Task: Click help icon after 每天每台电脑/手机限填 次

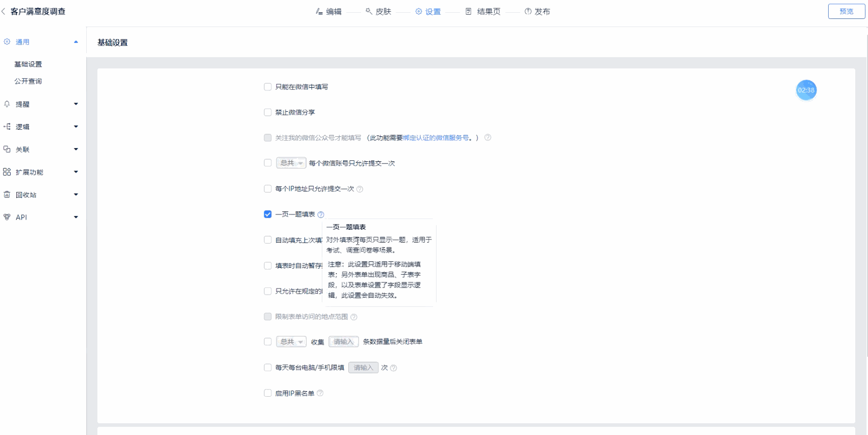Action: pyautogui.click(x=393, y=368)
